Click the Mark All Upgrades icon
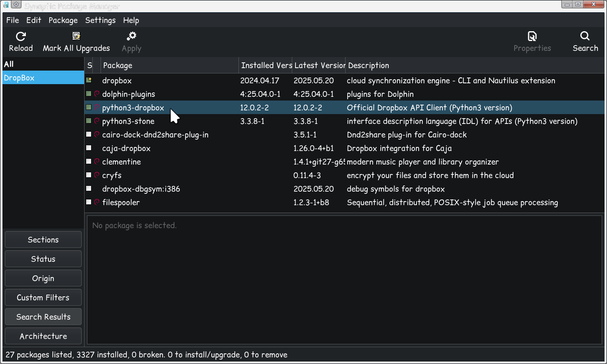This screenshot has height=364, width=607. (76, 36)
